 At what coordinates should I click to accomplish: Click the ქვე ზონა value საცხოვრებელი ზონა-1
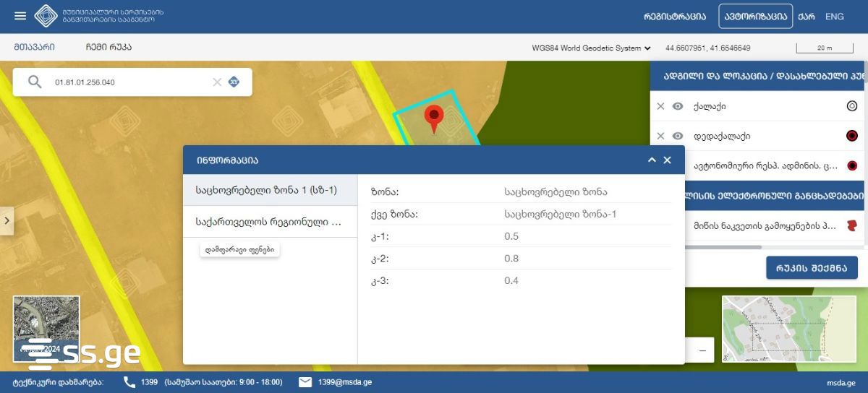(x=560, y=215)
